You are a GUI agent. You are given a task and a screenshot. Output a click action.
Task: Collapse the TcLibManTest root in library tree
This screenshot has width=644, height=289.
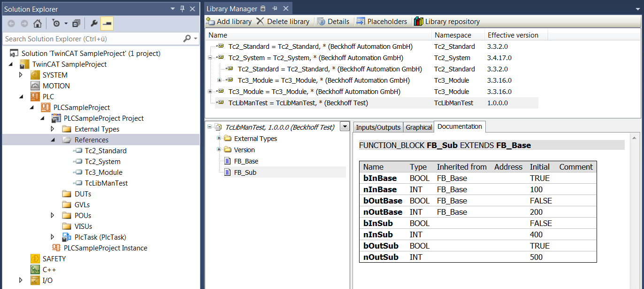[210, 127]
